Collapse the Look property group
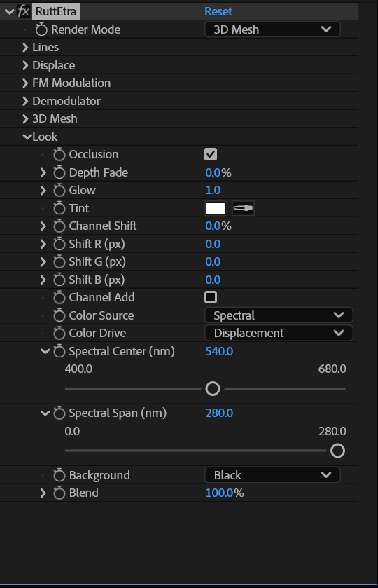The width and height of the screenshot is (378, 588). [27, 137]
